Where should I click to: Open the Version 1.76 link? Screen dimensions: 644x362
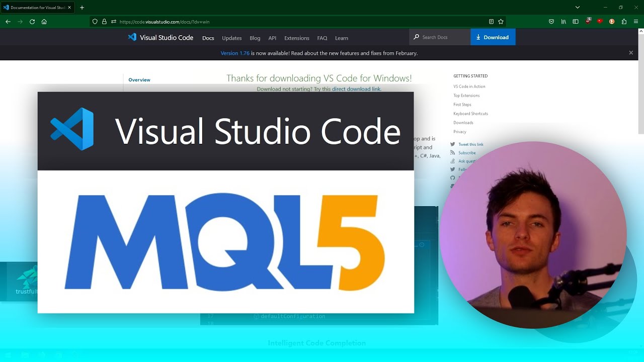[x=235, y=53]
